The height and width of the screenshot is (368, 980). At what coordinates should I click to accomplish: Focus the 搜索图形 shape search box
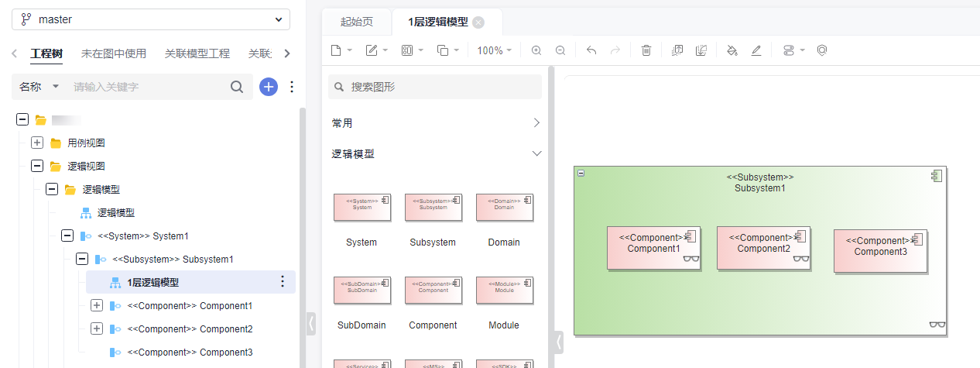click(435, 87)
